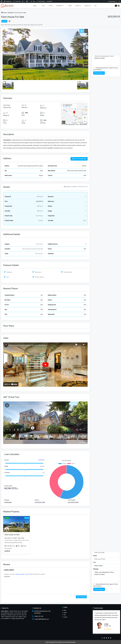
Task: Click the Log out? link
Action: [27, 574]
